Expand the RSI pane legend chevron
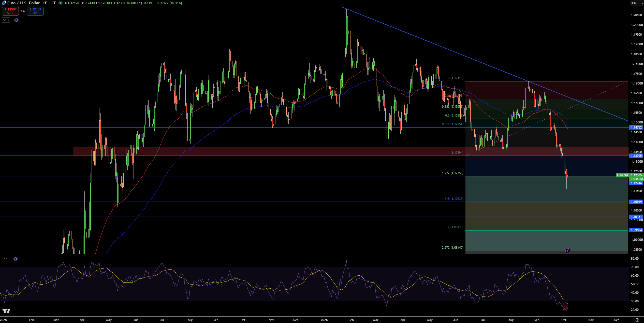Image resolution: width=644 pixels, height=323 pixels. pyautogui.click(x=5, y=259)
